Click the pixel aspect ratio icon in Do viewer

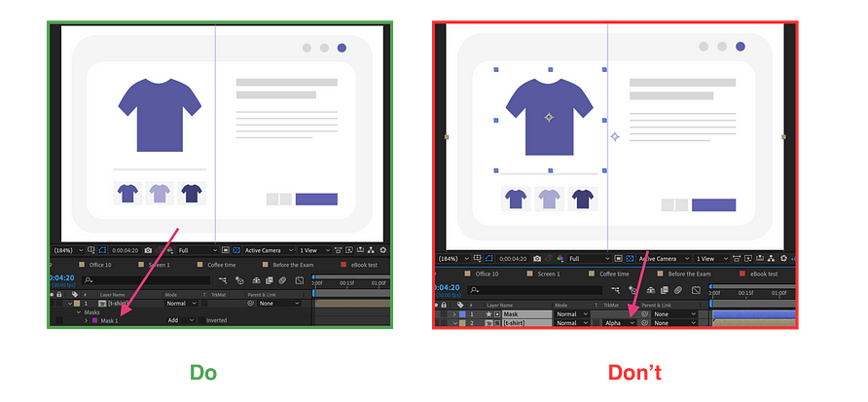click(339, 250)
